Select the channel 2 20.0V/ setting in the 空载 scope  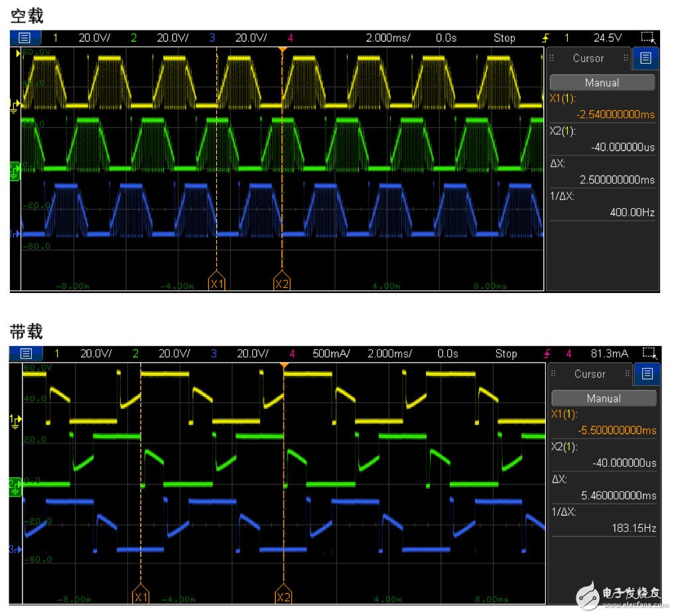coord(172,38)
